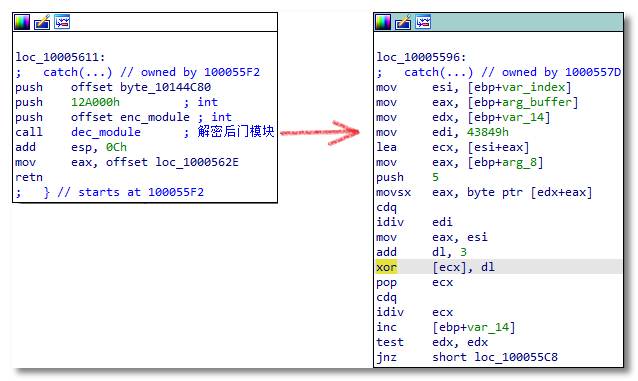Click the teal title bar of right node

[x=527, y=22]
